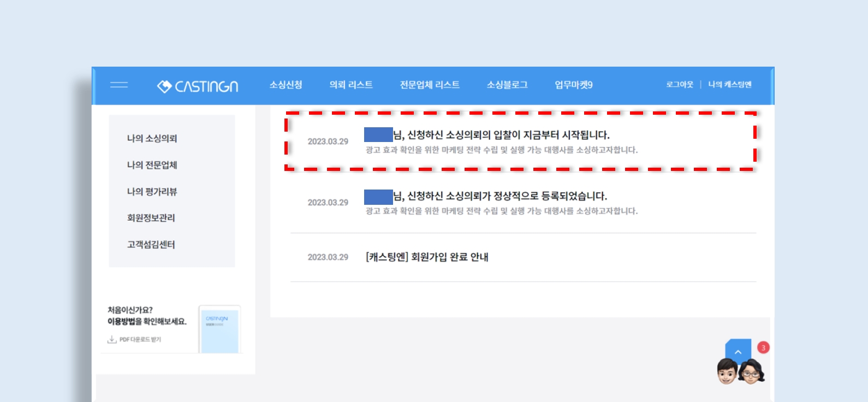This screenshot has height=402, width=868.
Task: Select 전문업체 리스트 in top navigation
Action: click(429, 85)
